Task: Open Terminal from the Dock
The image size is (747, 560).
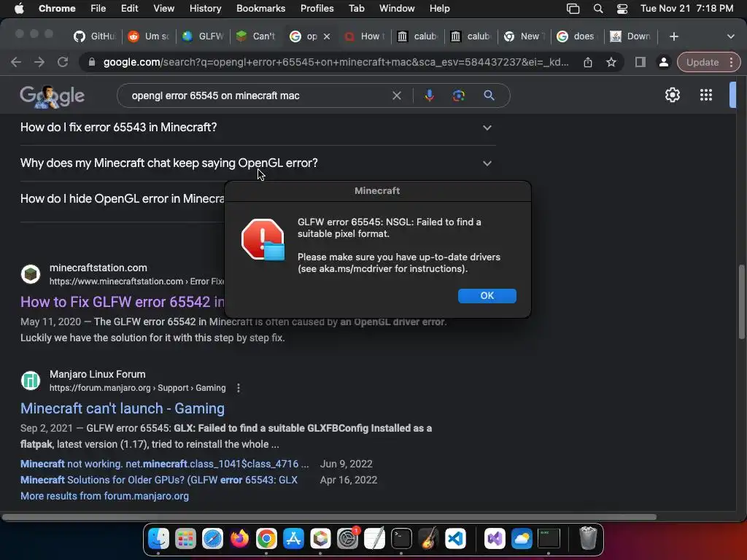Action: click(x=402, y=539)
